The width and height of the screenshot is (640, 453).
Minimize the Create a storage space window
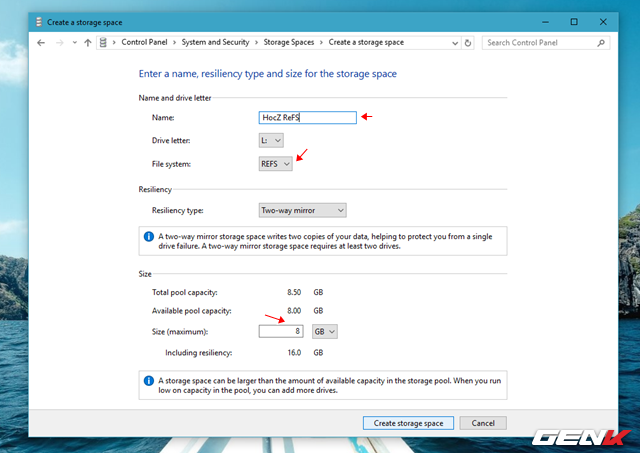(545, 22)
